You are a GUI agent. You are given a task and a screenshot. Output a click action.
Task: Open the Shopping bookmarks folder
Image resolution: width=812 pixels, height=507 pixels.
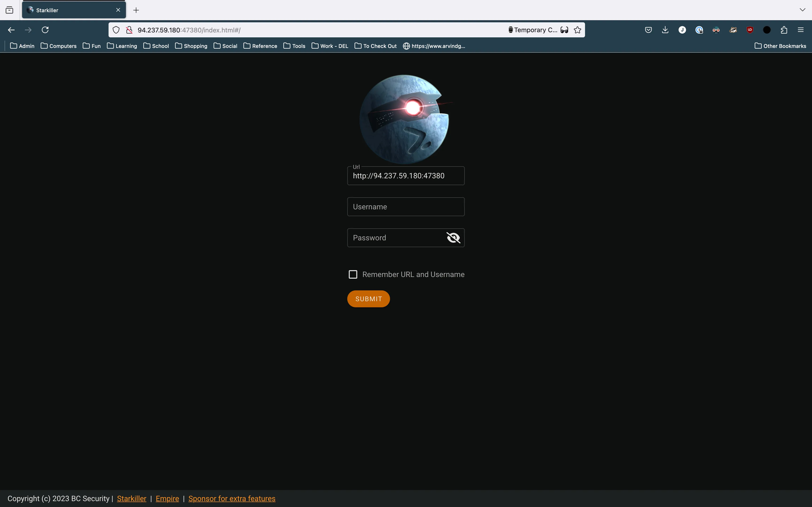191,46
